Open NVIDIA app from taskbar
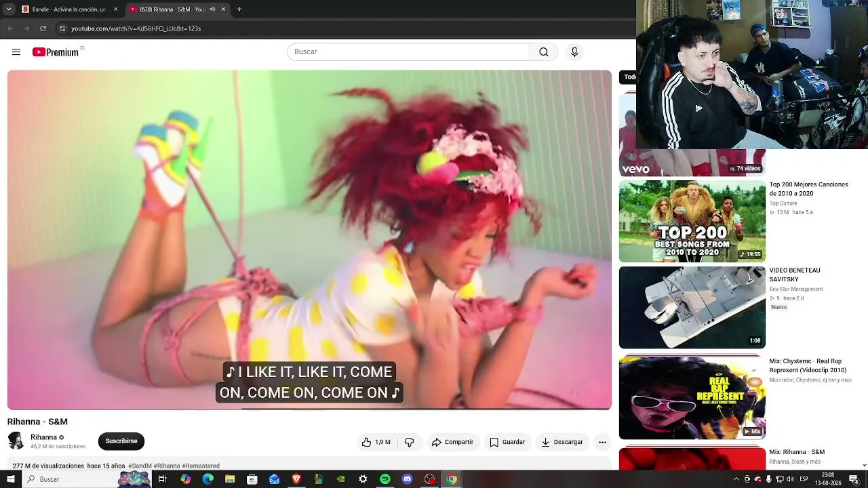 coord(340,479)
